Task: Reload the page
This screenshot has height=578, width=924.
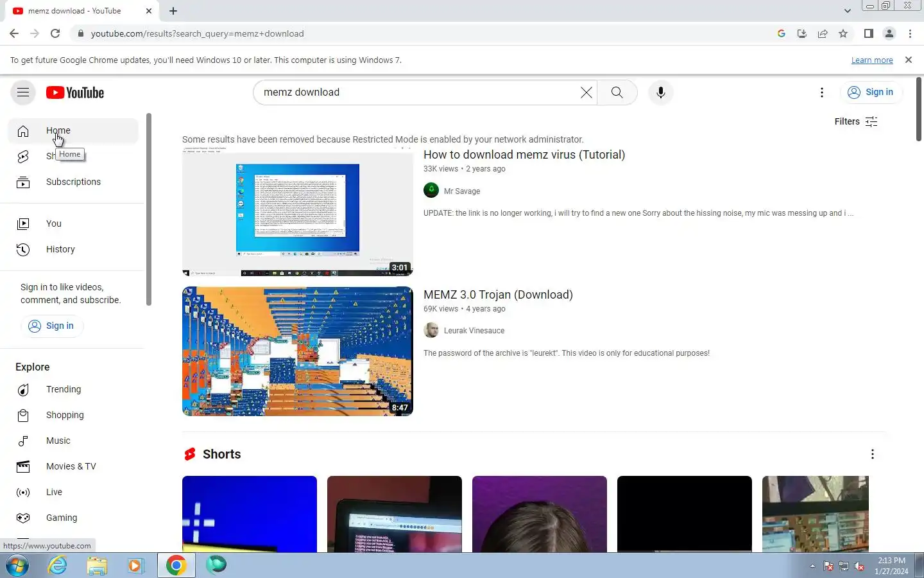Action: click(55, 33)
